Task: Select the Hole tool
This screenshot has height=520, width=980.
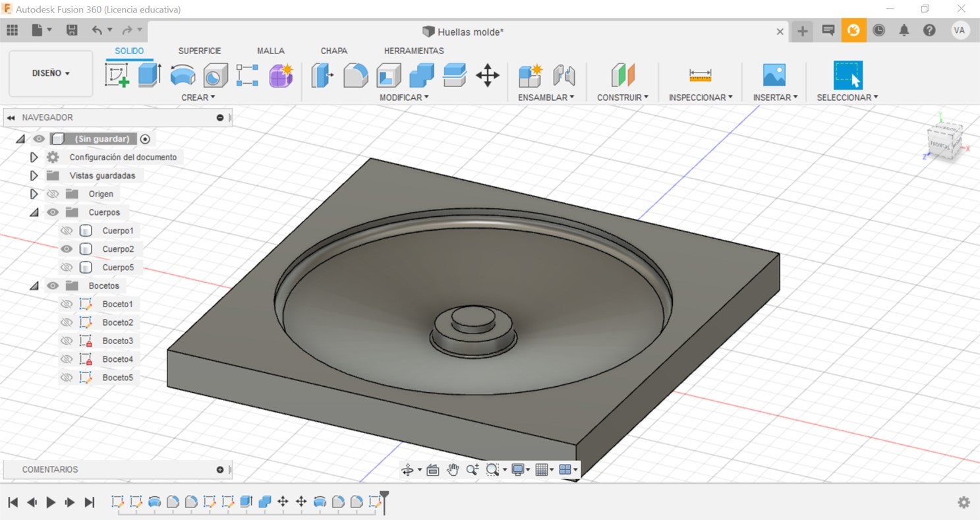Action: tap(216, 75)
